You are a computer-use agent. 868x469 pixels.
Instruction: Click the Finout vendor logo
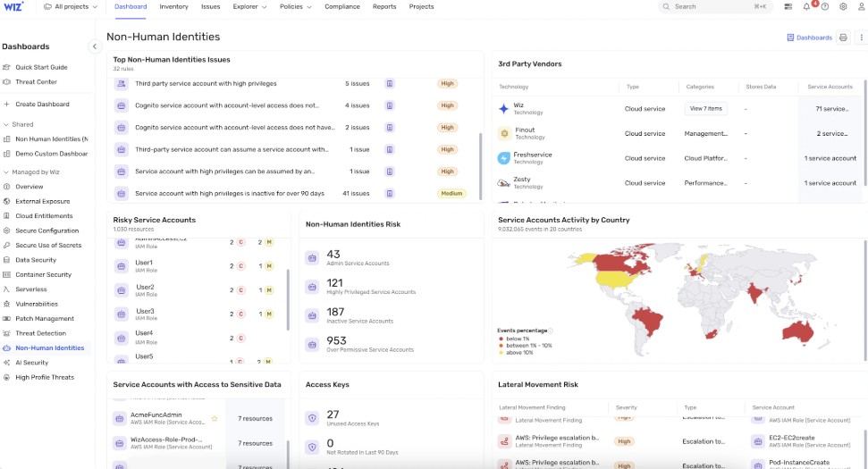(x=504, y=133)
